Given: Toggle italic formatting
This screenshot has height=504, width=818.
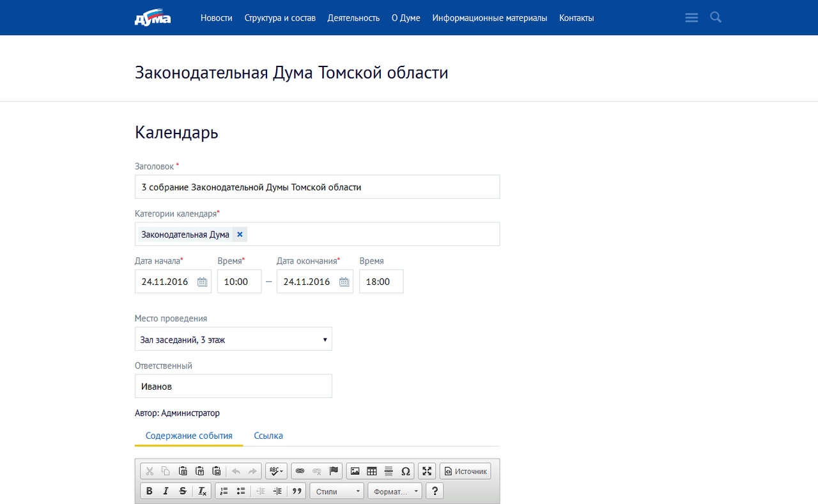Looking at the screenshot, I should point(166,491).
